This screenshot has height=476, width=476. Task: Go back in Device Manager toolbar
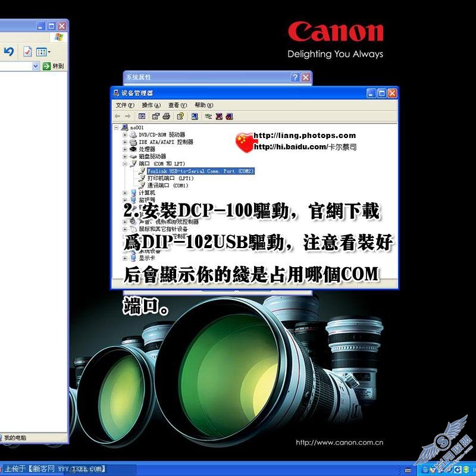coord(117,116)
